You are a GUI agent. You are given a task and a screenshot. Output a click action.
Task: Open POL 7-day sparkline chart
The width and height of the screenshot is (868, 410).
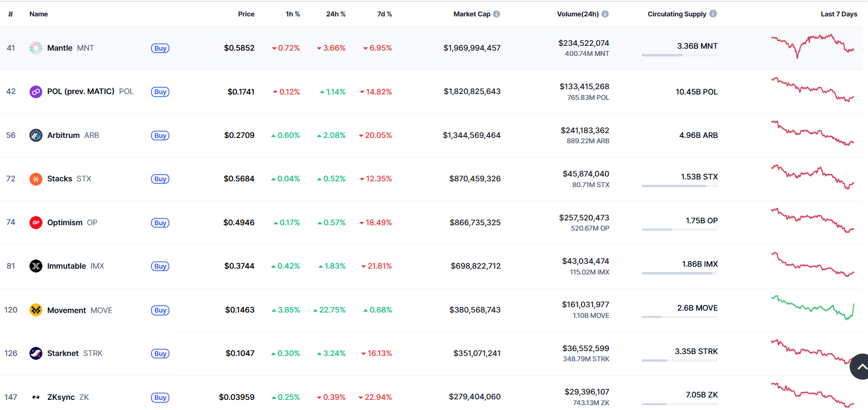[813, 90]
